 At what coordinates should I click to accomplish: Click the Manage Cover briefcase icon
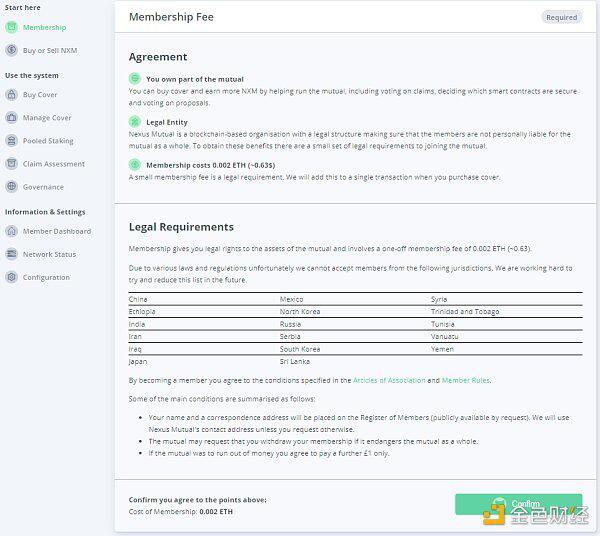pos(12,117)
